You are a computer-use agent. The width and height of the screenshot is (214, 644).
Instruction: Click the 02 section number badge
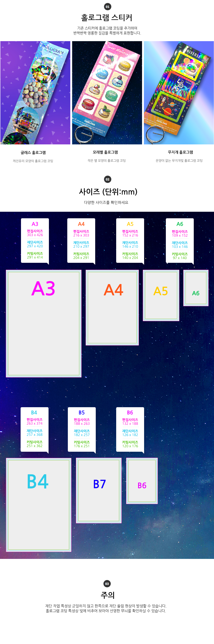coord(108,179)
